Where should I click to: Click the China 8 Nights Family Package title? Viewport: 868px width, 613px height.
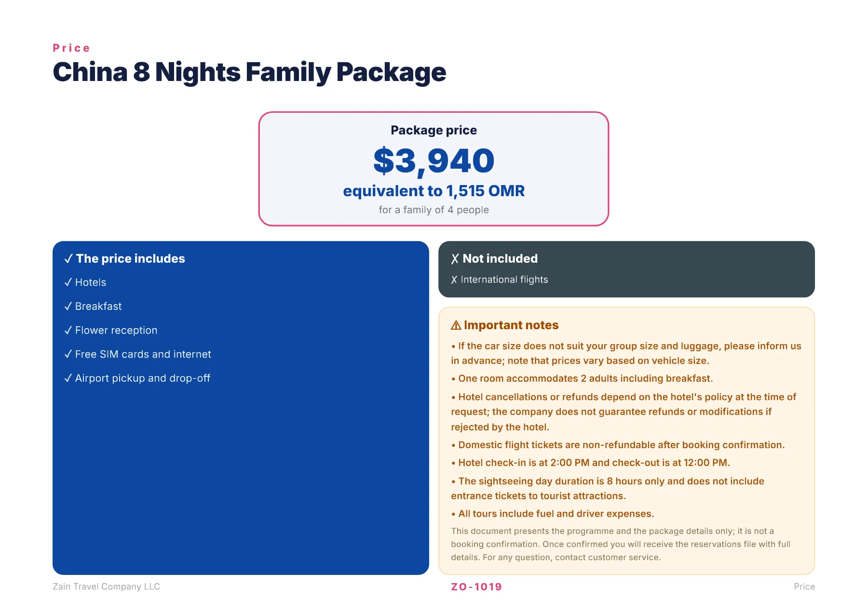(x=249, y=72)
